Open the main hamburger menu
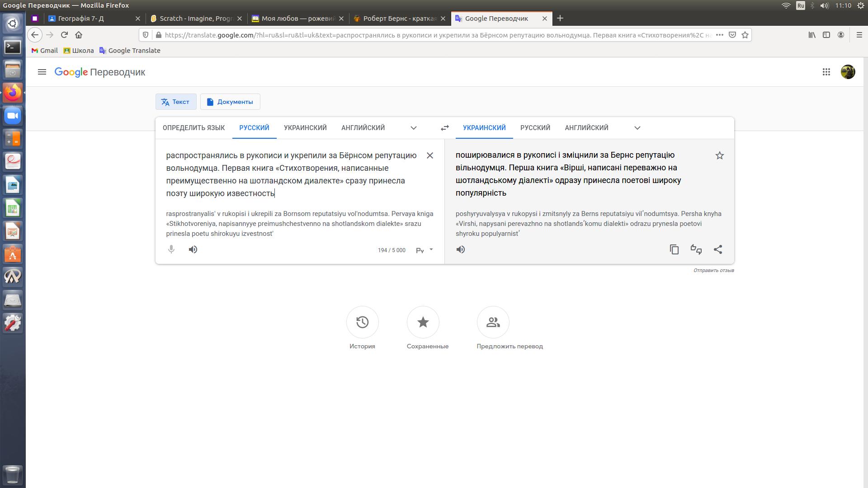868x488 pixels. click(x=42, y=72)
